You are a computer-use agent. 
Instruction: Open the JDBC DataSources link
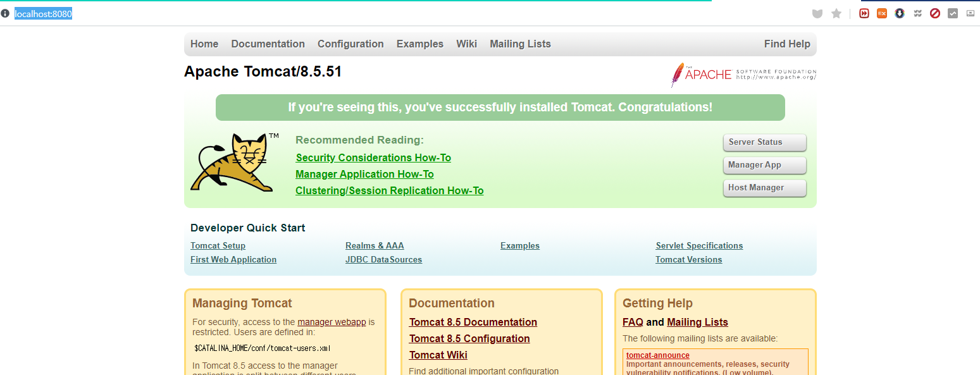point(383,260)
